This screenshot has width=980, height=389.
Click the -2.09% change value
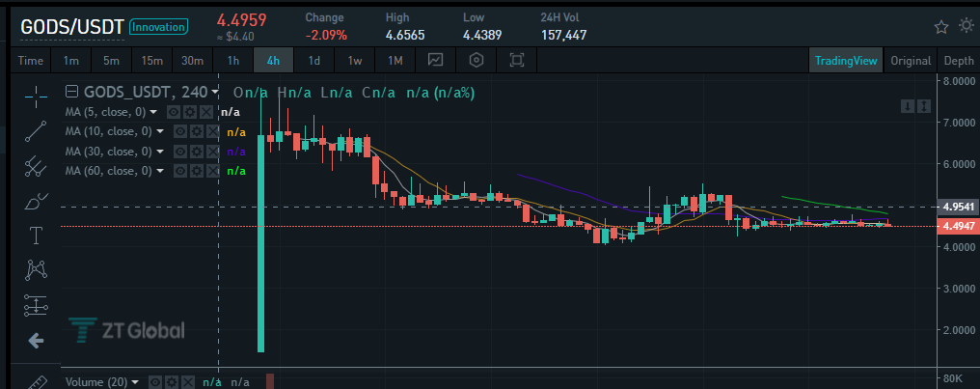coord(326,36)
